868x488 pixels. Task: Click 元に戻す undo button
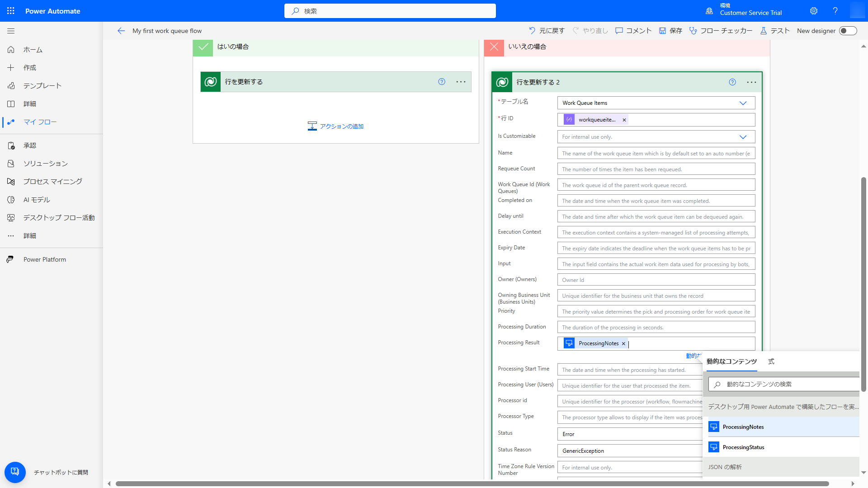(x=547, y=31)
